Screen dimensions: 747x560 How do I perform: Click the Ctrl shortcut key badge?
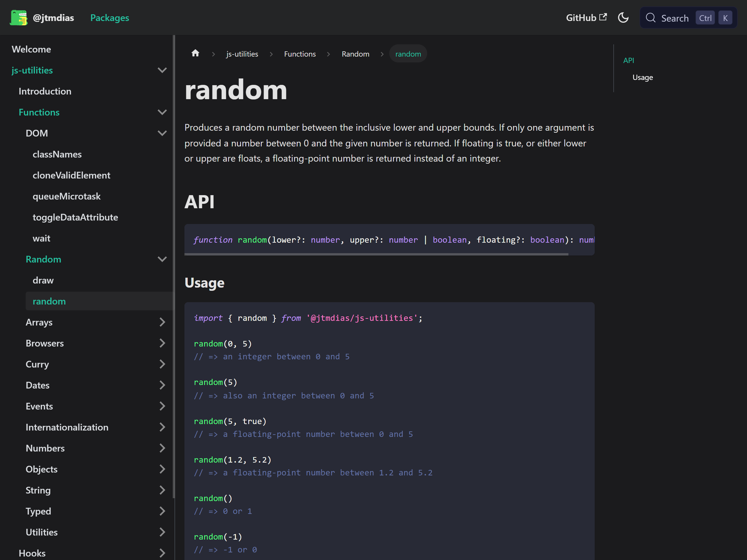705,18
